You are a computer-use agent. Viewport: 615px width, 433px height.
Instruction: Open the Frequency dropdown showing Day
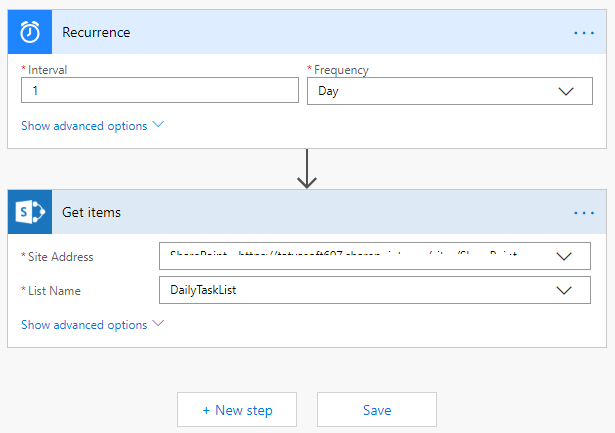click(x=449, y=91)
